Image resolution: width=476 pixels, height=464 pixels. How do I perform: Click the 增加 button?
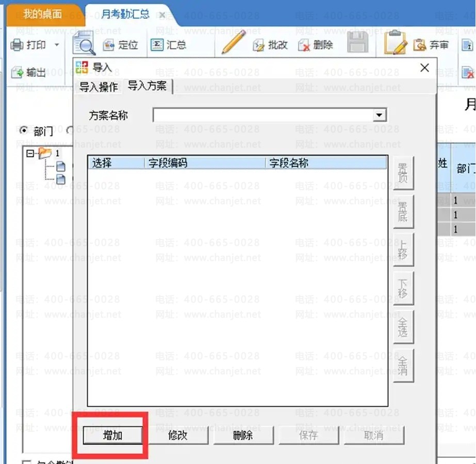pyautogui.click(x=112, y=435)
